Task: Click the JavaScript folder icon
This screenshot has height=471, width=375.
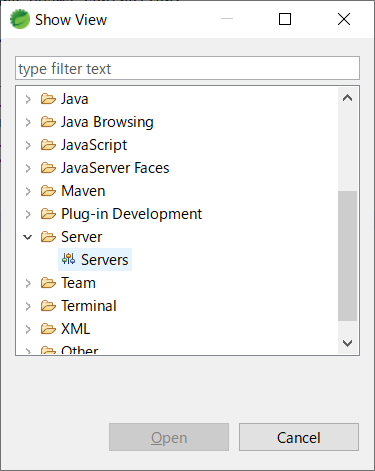Action: 48,145
